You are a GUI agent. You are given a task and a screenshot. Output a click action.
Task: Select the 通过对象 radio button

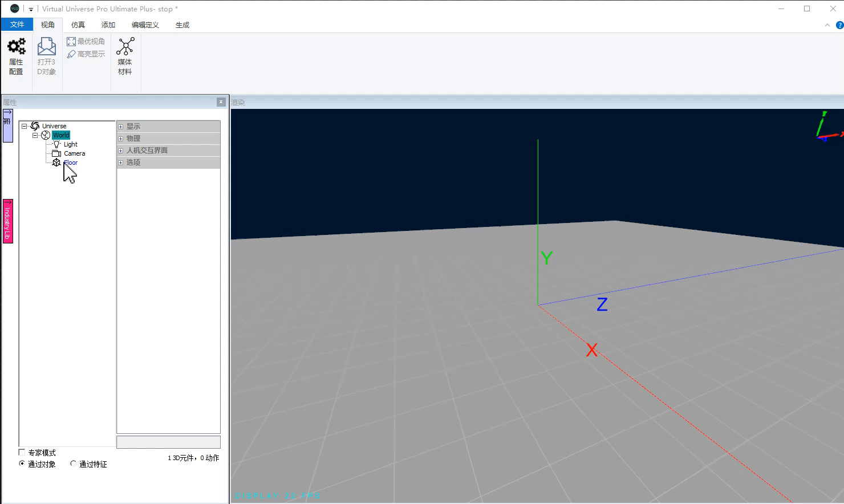[22, 464]
